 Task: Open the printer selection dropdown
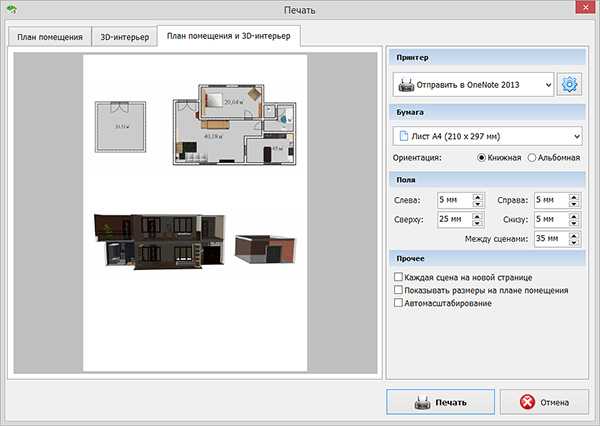[x=547, y=85]
